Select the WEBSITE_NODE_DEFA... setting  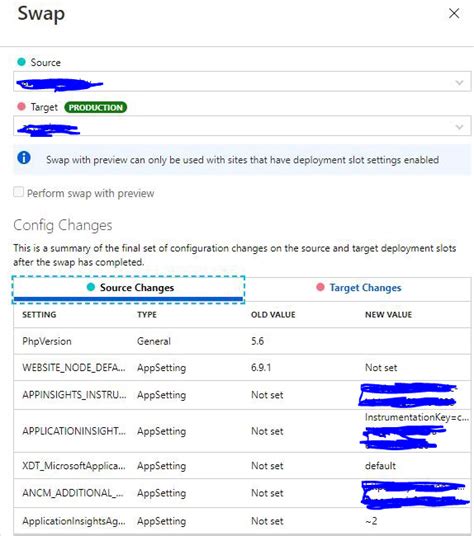click(74, 368)
